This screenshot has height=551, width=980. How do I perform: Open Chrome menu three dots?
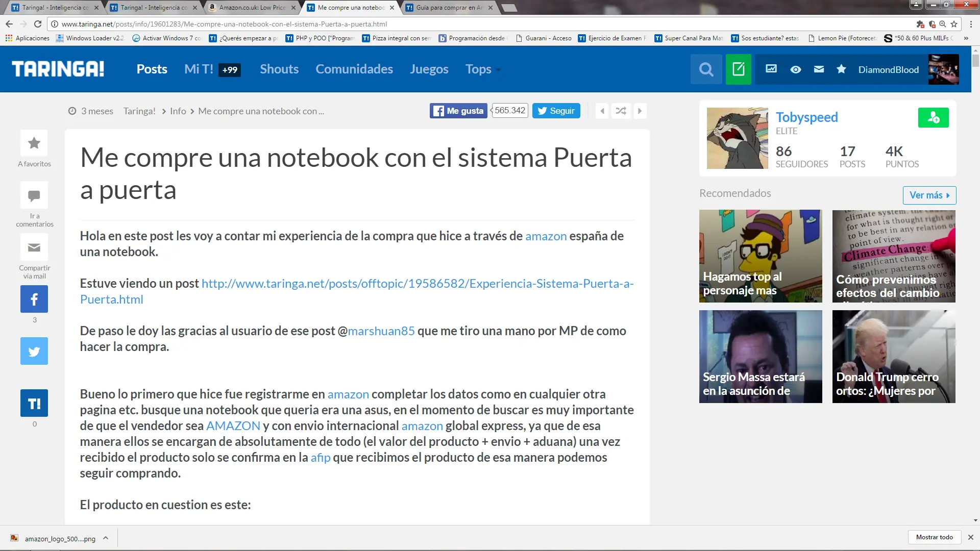971,24
